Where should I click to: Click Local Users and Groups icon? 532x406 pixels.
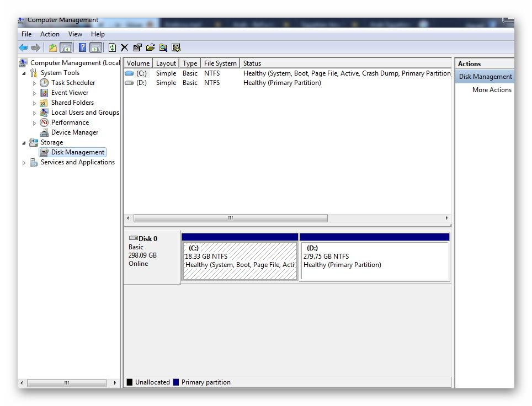pyautogui.click(x=44, y=113)
